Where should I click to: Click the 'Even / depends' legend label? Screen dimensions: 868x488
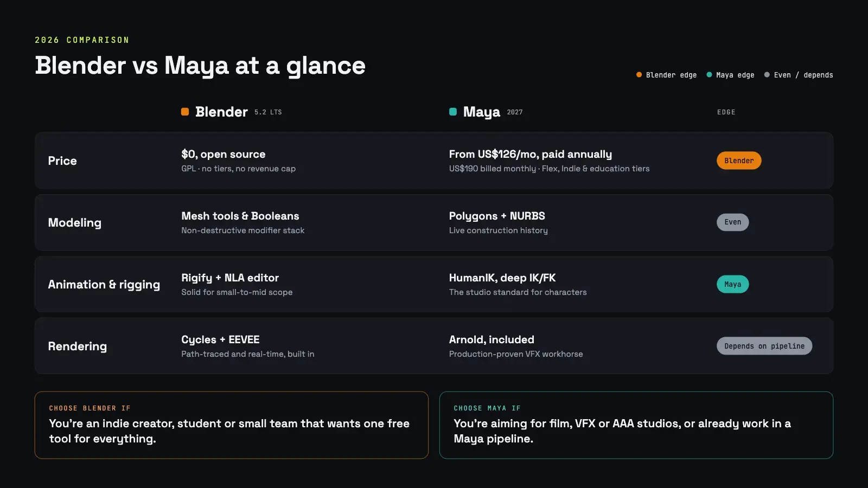click(803, 75)
